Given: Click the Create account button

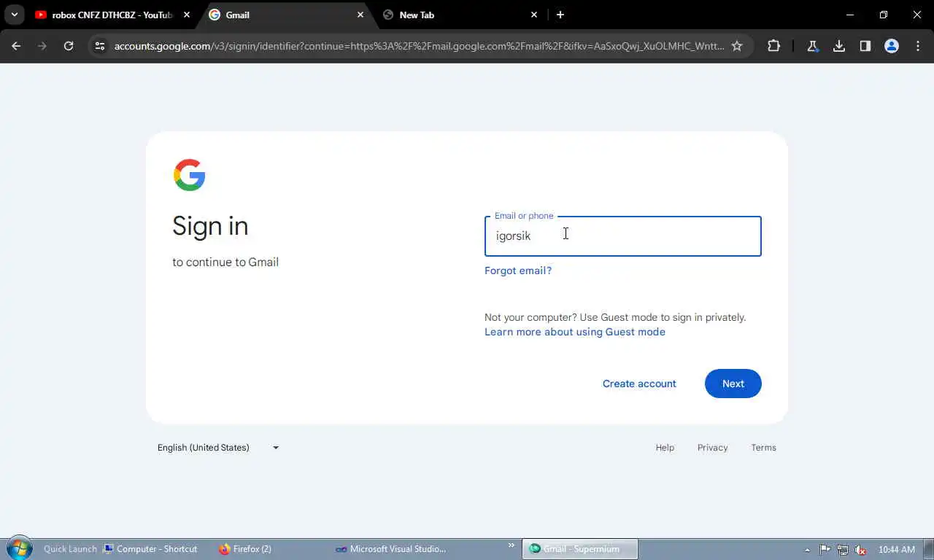Looking at the screenshot, I should [639, 384].
